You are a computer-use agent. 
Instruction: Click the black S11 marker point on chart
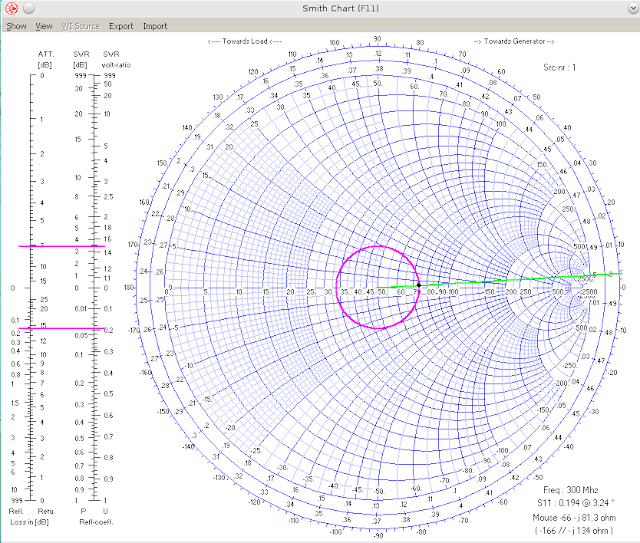(419, 285)
